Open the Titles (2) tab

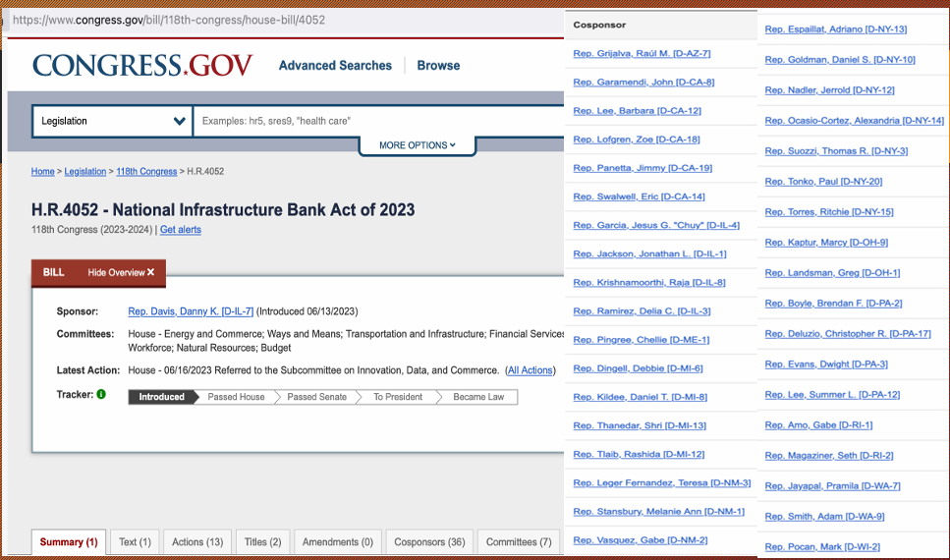(x=262, y=541)
